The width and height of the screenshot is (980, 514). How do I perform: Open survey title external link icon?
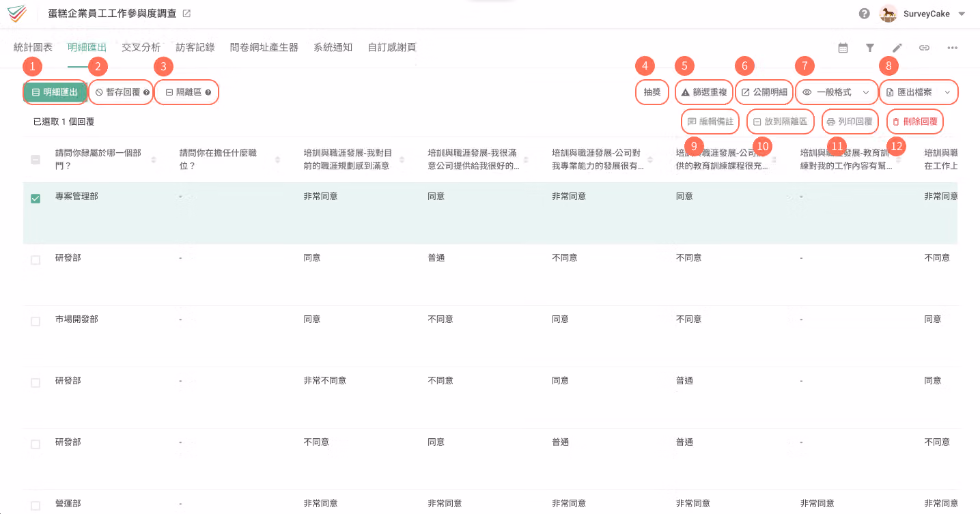tap(187, 14)
